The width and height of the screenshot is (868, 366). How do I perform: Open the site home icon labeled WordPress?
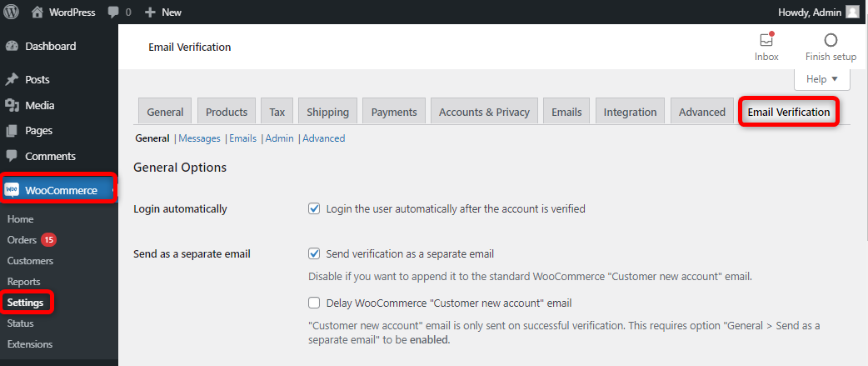[x=37, y=12]
